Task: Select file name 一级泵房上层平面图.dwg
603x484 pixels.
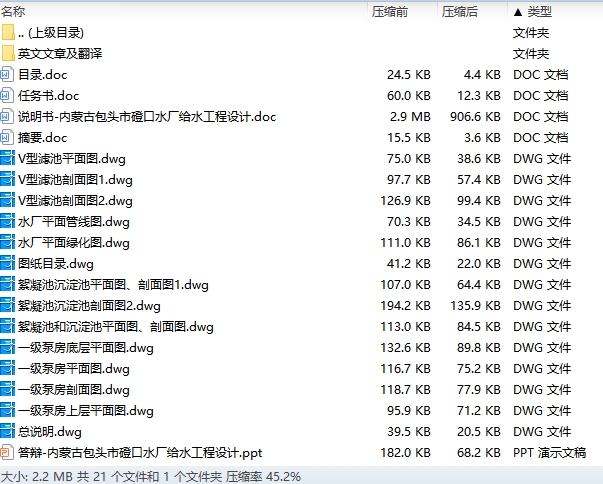Action: pos(85,411)
